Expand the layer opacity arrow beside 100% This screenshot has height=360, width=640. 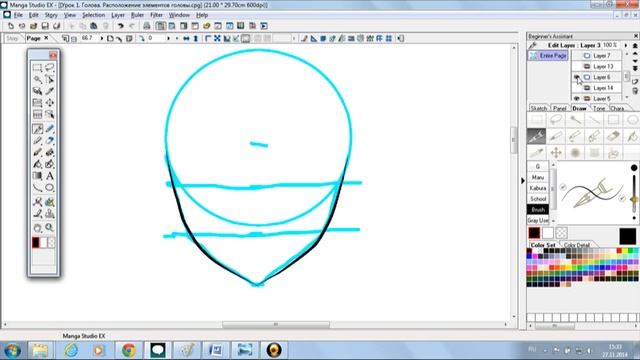click(x=626, y=45)
